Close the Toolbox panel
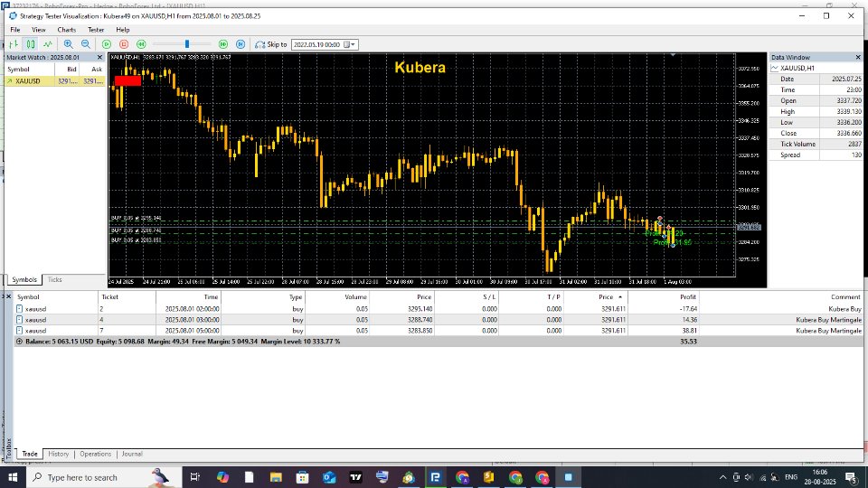The width and height of the screenshot is (868, 488). tap(8, 296)
